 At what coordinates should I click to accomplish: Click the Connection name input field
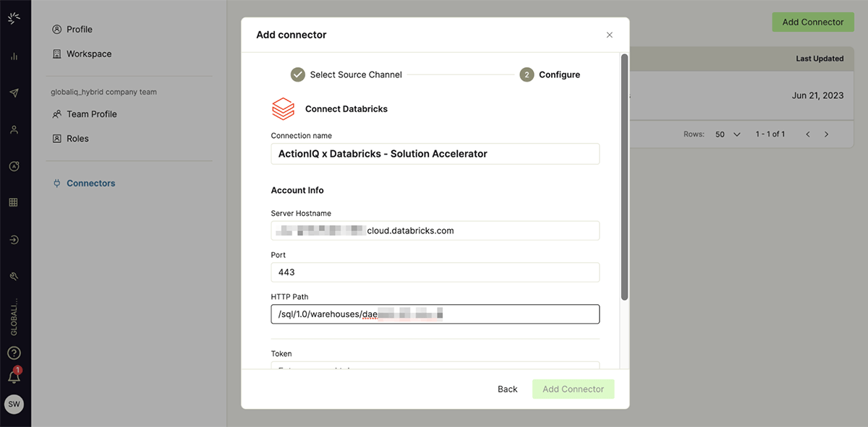(435, 154)
